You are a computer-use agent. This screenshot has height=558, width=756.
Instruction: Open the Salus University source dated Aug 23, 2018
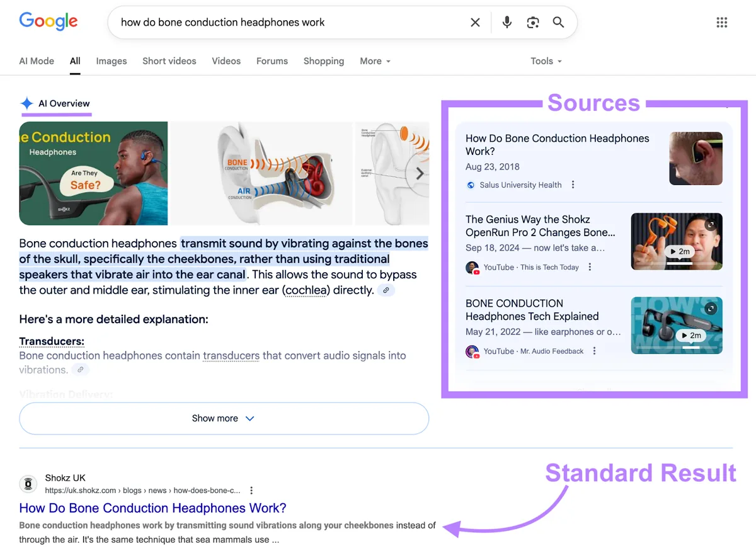point(558,145)
